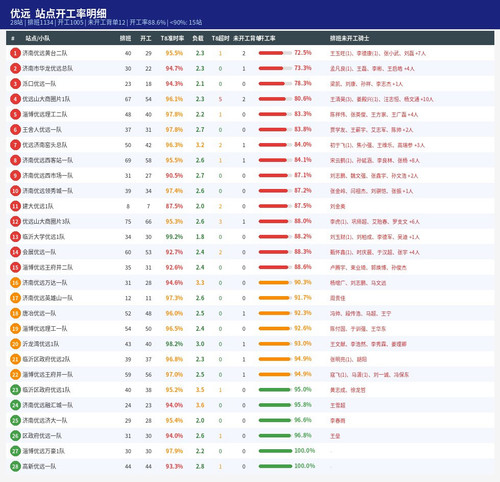Click the red rank 7 badge
Viewport: 500px width, 482px height.
coord(15,145)
